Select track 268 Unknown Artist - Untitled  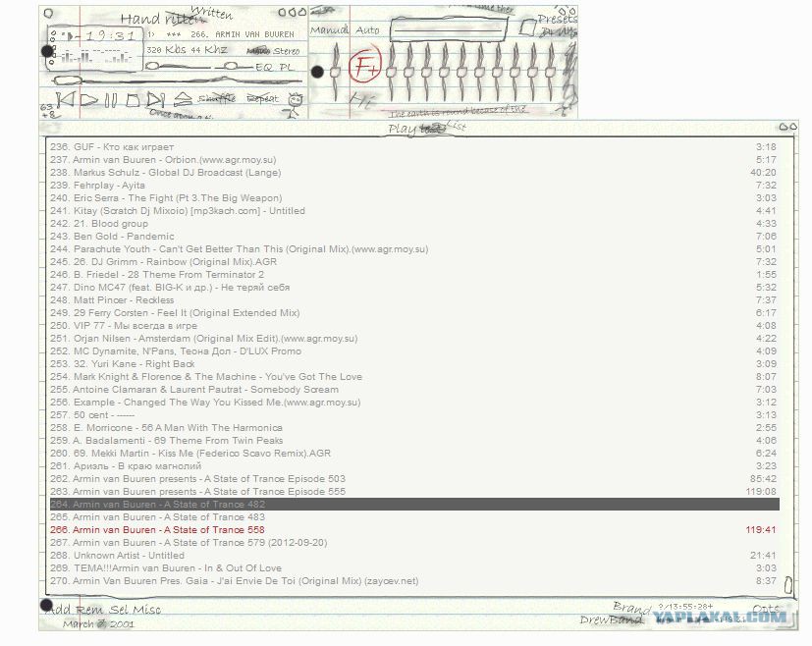(x=414, y=556)
